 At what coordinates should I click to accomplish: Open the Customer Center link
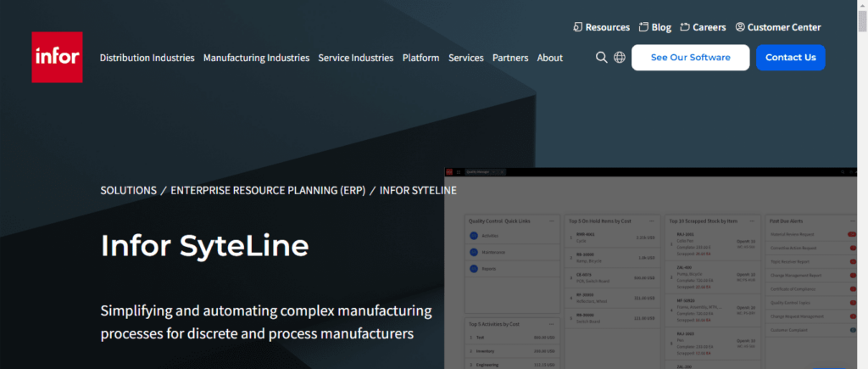click(x=784, y=27)
